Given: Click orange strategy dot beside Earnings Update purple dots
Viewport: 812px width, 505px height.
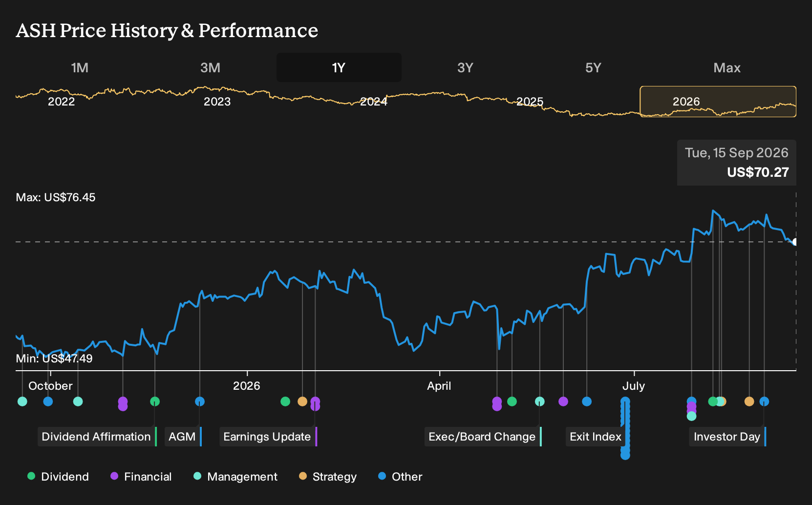Looking at the screenshot, I should pyautogui.click(x=302, y=401).
